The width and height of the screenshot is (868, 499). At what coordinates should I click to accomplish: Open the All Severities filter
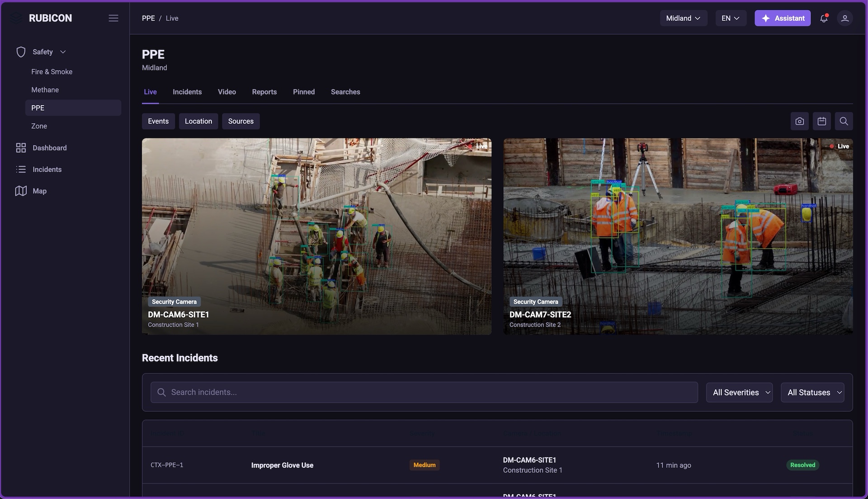pyautogui.click(x=740, y=392)
